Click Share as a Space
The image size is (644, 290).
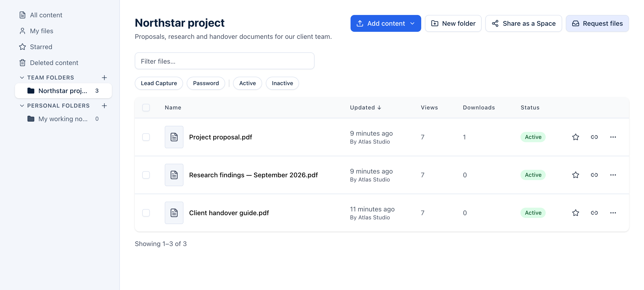[x=523, y=23]
